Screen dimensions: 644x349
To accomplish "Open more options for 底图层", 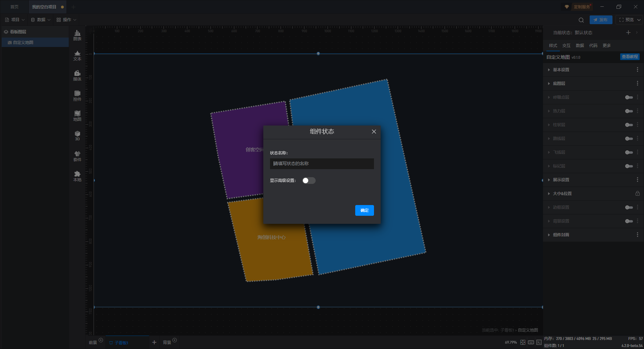I will [637, 83].
